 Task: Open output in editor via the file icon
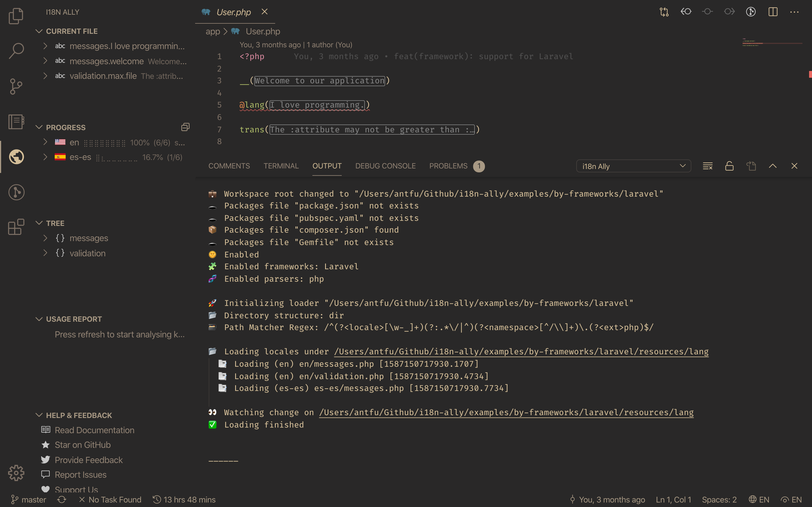(x=751, y=166)
